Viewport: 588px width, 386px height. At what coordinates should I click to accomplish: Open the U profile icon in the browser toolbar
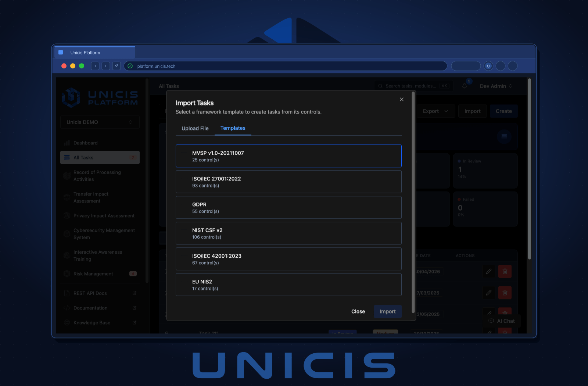pyautogui.click(x=488, y=66)
